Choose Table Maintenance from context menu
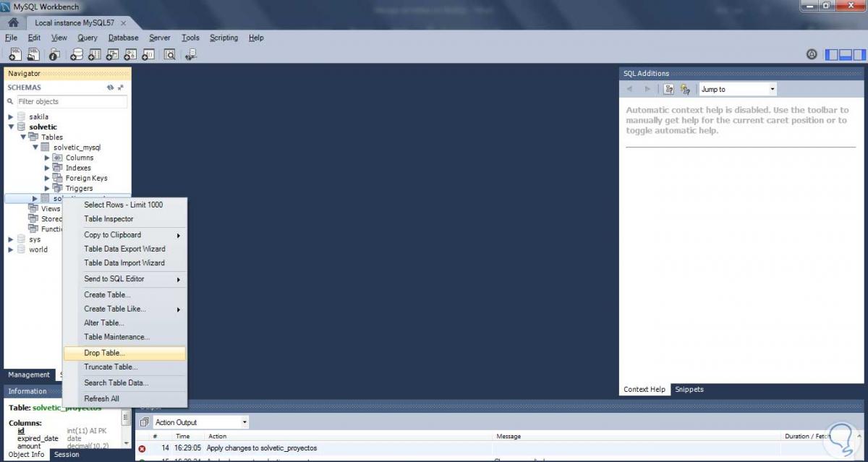The image size is (868, 462). 124,337
